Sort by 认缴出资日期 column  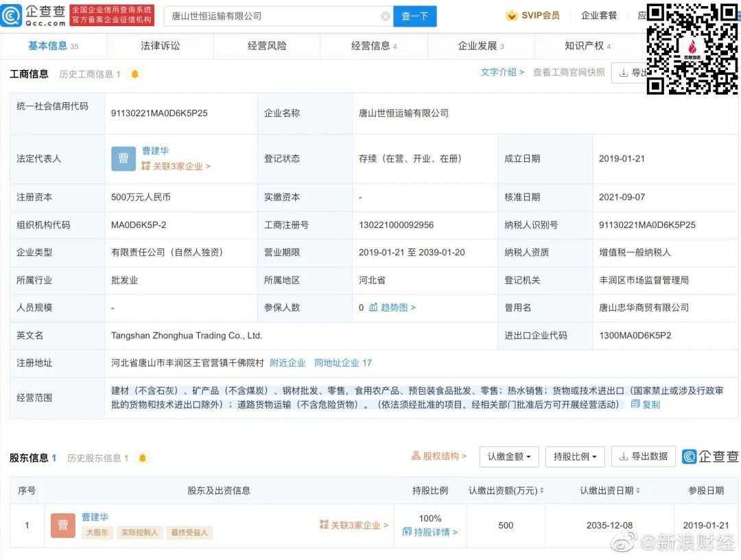coord(638,491)
